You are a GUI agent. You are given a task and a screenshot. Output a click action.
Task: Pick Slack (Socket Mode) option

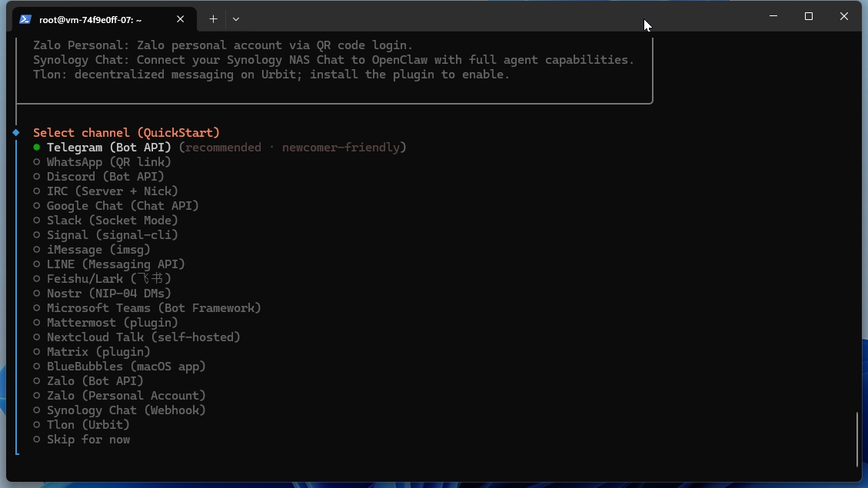coord(106,221)
